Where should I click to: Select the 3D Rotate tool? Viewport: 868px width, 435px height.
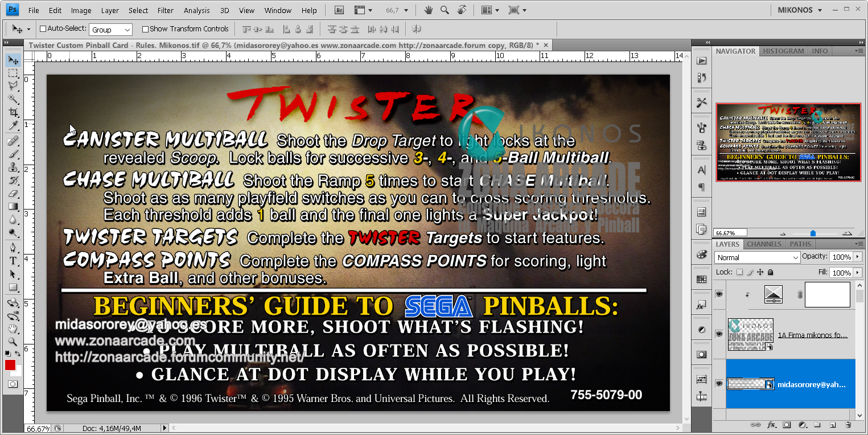click(13, 303)
